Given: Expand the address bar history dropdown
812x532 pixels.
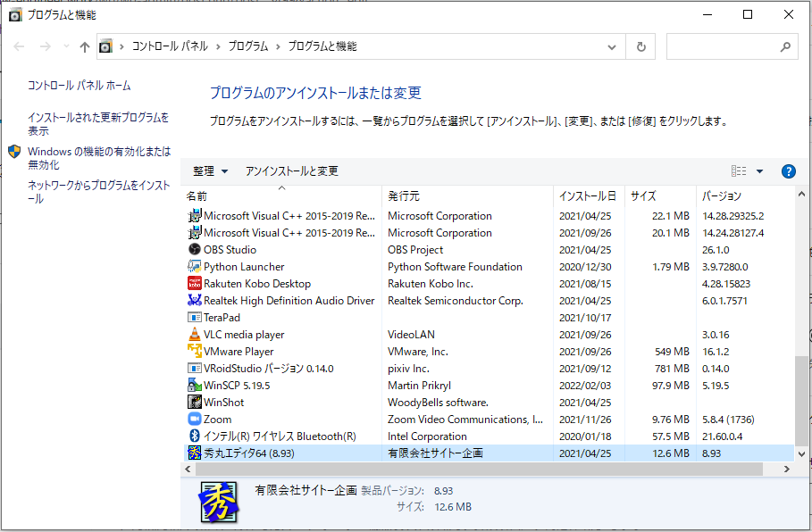Looking at the screenshot, I should tap(612, 46).
